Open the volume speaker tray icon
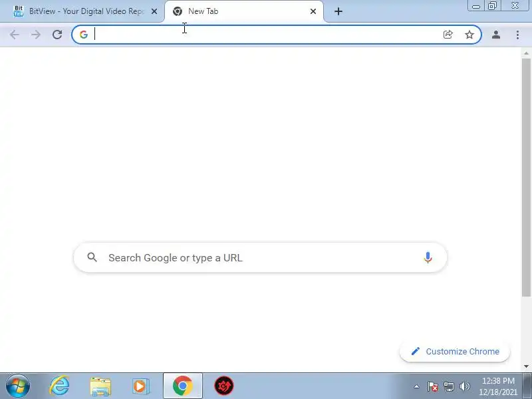The image size is (532, 399). tap(464, 386)
